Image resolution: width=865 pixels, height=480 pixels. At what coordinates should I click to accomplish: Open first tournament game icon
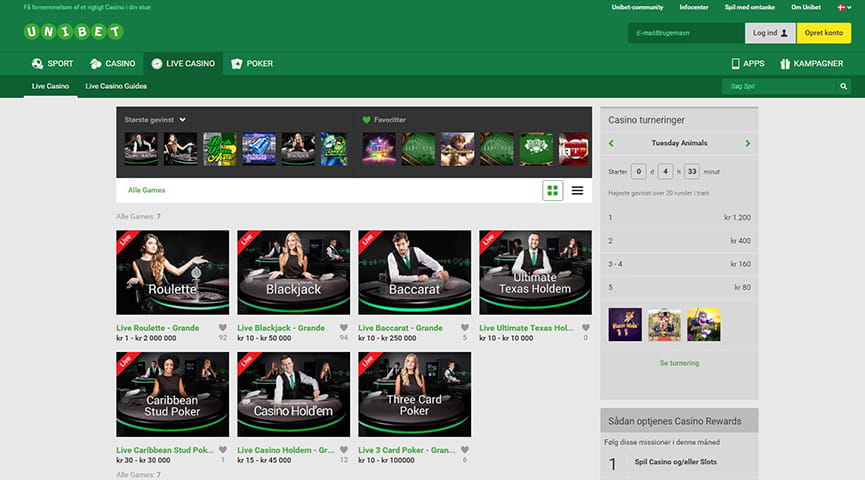[625, 324]
